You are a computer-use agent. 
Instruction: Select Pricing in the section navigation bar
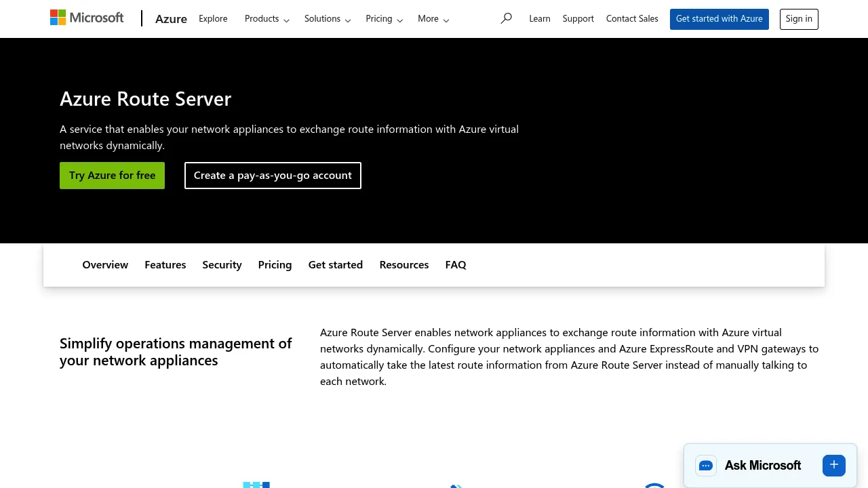(275, 265)
